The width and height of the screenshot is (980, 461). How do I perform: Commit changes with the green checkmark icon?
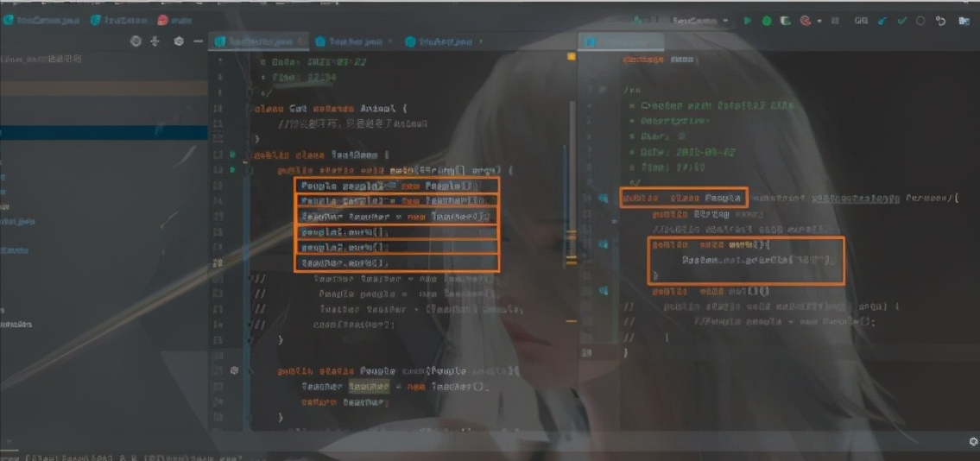click(x=902, y=21)
